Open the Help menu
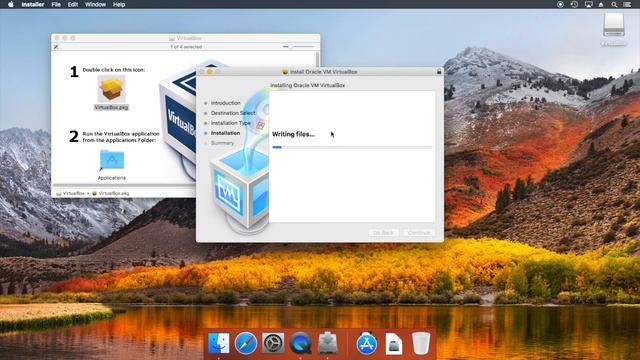 [x=119, y=4]
